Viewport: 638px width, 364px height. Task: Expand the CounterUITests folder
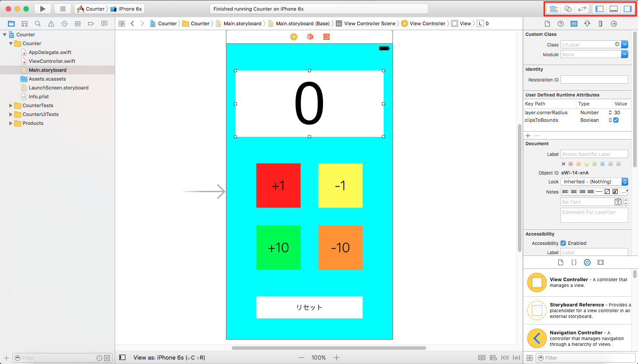pos(11,114)
